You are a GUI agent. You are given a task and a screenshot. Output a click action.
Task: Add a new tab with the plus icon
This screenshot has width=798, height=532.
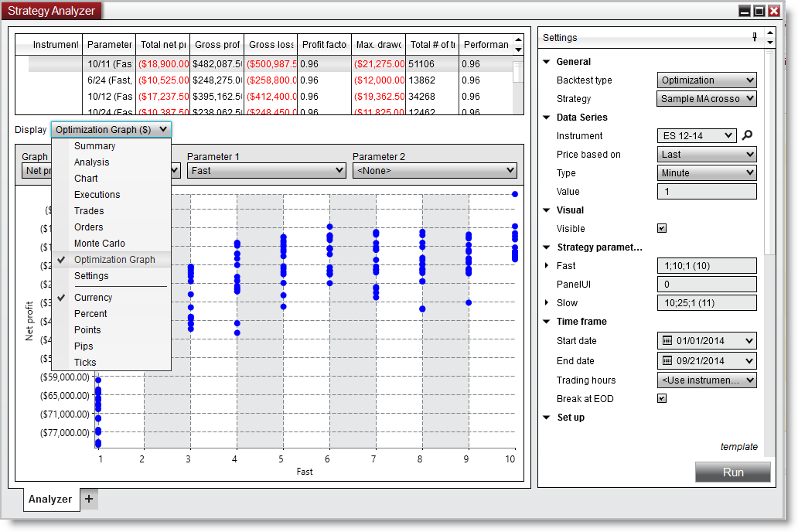coord(88,499)
